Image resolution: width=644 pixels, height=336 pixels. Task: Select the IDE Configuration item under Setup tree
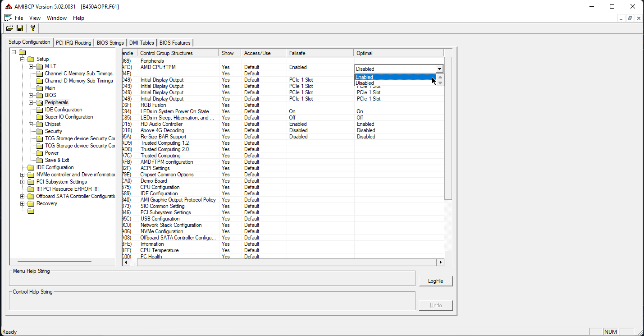click(x=64, y=110)
